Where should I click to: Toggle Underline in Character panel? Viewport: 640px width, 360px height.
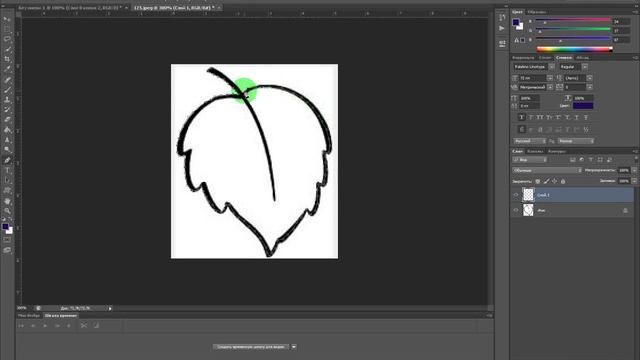pos(577,117)
